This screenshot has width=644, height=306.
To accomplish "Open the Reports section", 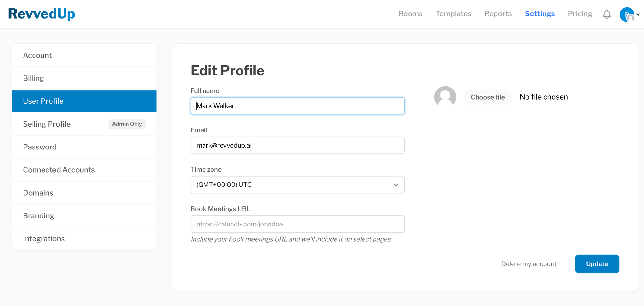I will 498,14.
